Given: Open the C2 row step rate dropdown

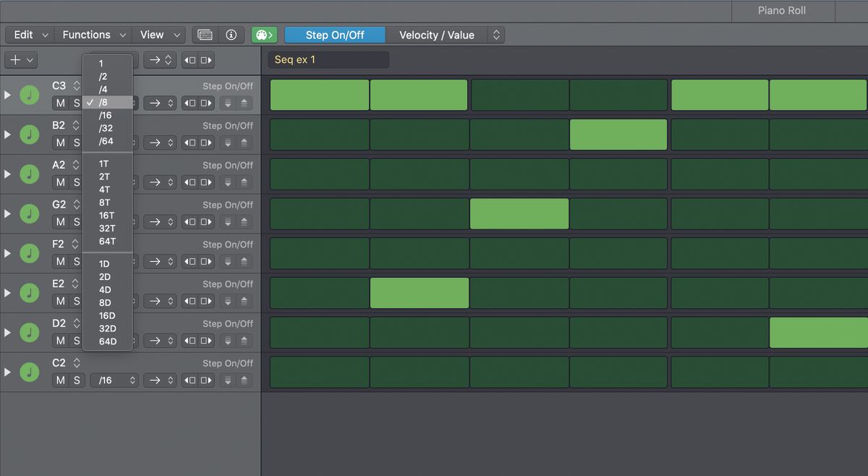Looking at the screenshot, I should pos(114,380).
